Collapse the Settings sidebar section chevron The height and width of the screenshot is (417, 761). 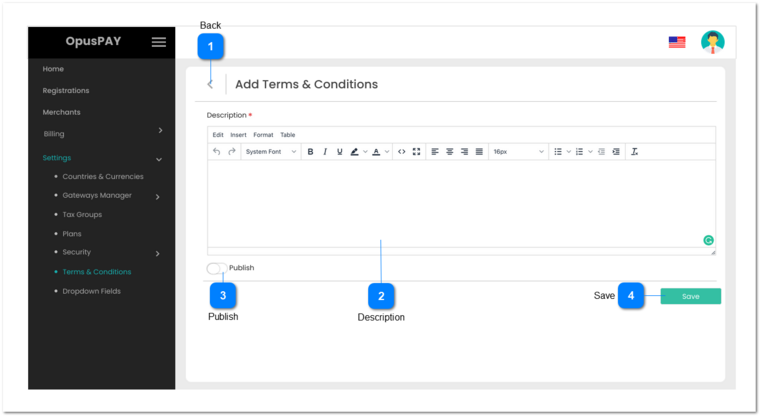pyautogui.click(x=159, y=159)
